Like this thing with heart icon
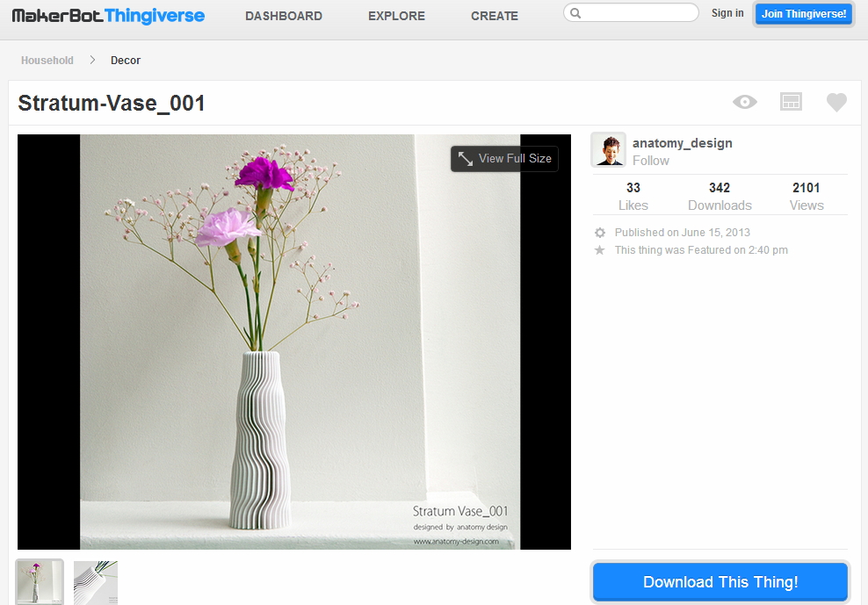The height and width of the screenshot is (605, 868). click(836, 103)
